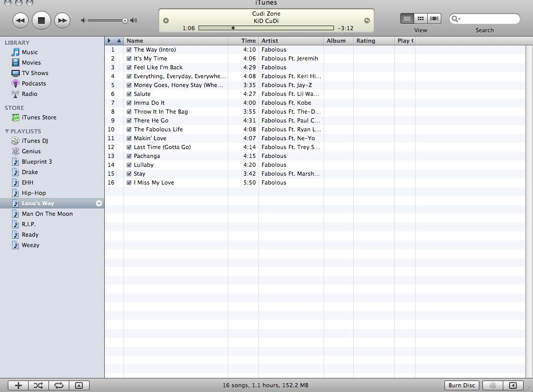This screenshot has height=392, width=533.
Task: Toggle checkbox for "I Miss My Love"
Action: [129, 182]
